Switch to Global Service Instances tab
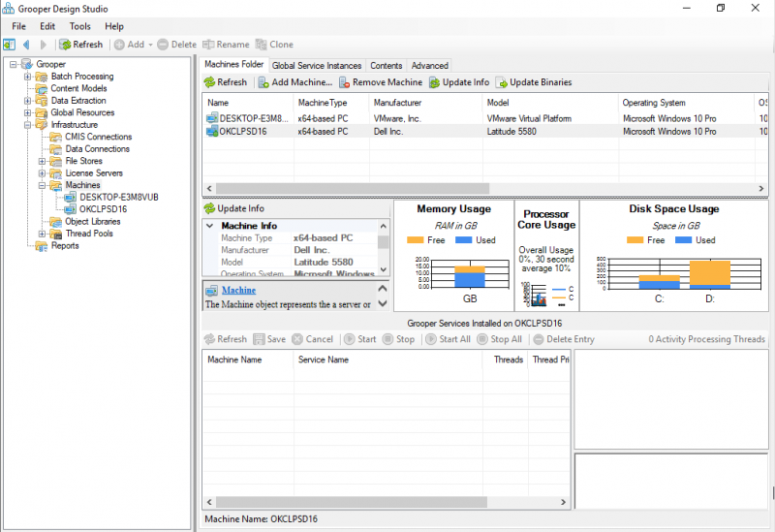 pos(317,66)
